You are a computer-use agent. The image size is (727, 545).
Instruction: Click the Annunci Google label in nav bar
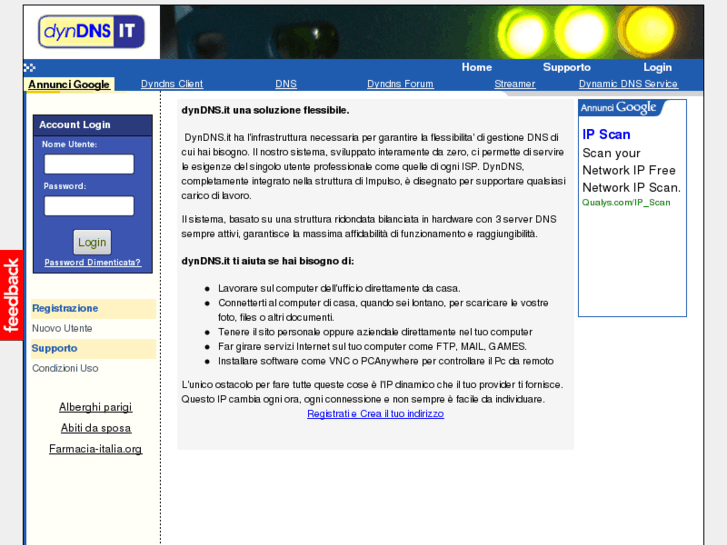click(x=69, y=84)
